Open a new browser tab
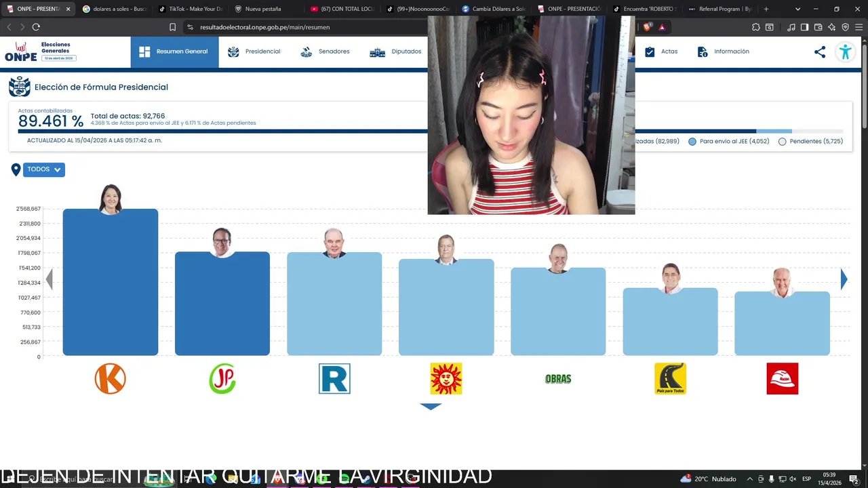 tap(766, 9)
